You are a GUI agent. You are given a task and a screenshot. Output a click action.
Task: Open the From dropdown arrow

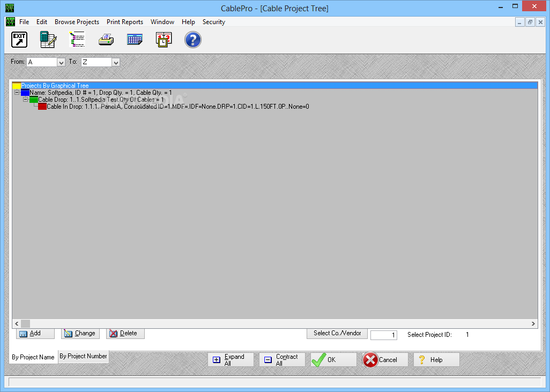(61, 62)
